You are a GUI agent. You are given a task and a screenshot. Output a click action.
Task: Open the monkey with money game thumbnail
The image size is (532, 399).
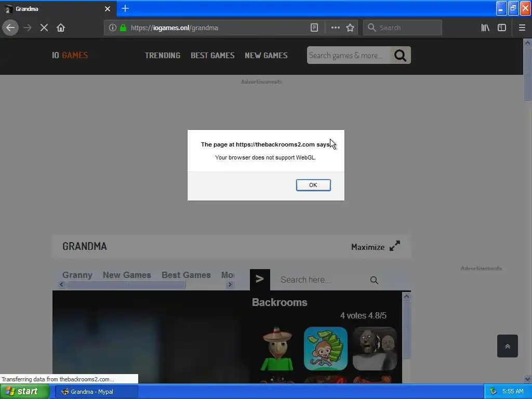tap(326, 349)
